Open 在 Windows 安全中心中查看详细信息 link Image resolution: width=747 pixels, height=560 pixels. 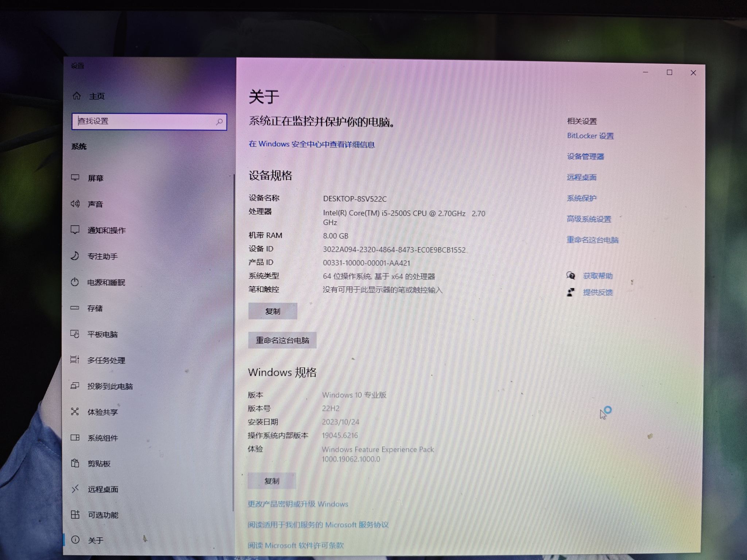coord(312,144)
